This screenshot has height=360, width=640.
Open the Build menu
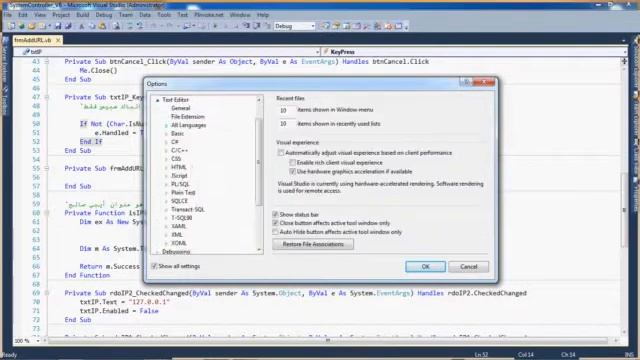pos(82,15)
